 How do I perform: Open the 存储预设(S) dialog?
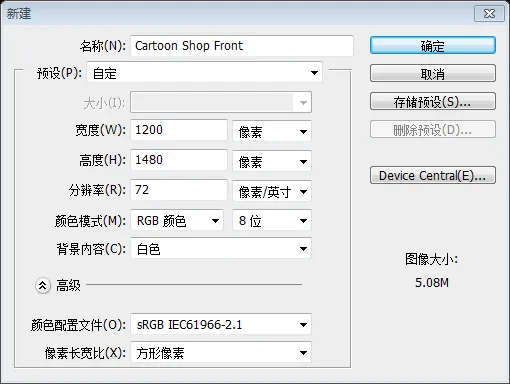(433, 101)
